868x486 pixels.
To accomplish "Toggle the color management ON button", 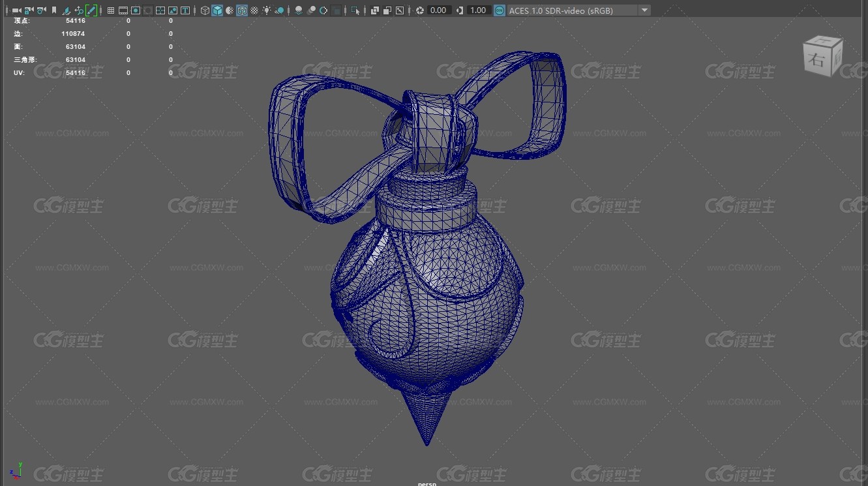I will (x=499, y=10).
